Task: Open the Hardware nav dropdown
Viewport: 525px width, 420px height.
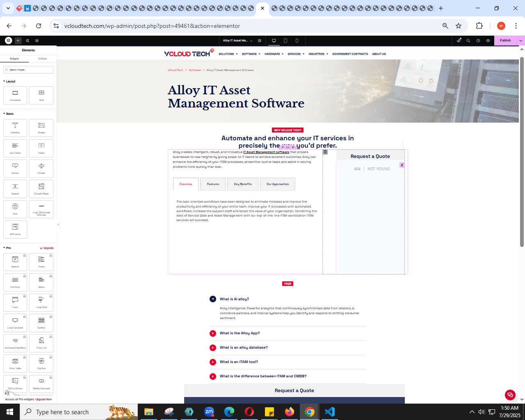Action: coord(274,54)
